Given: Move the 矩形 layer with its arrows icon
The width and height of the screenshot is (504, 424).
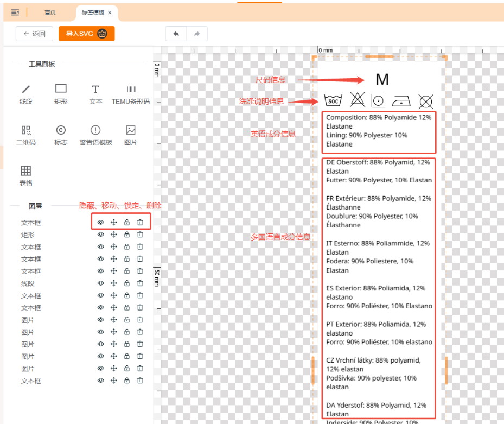Looking at the screenshot, I should click(114, 235).
